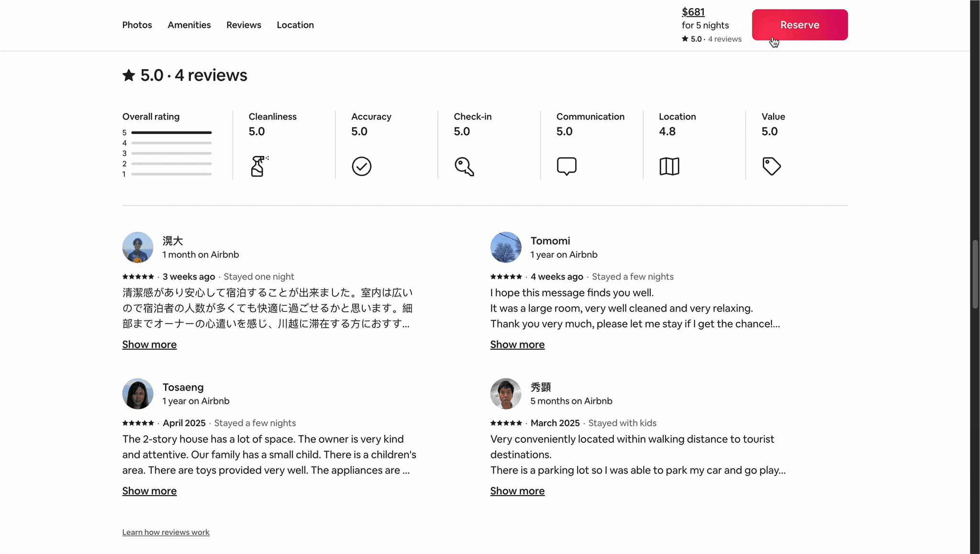The image size is (980, 554).
Task: Expand Tosaeng's review with Show more
Action: 149,490
